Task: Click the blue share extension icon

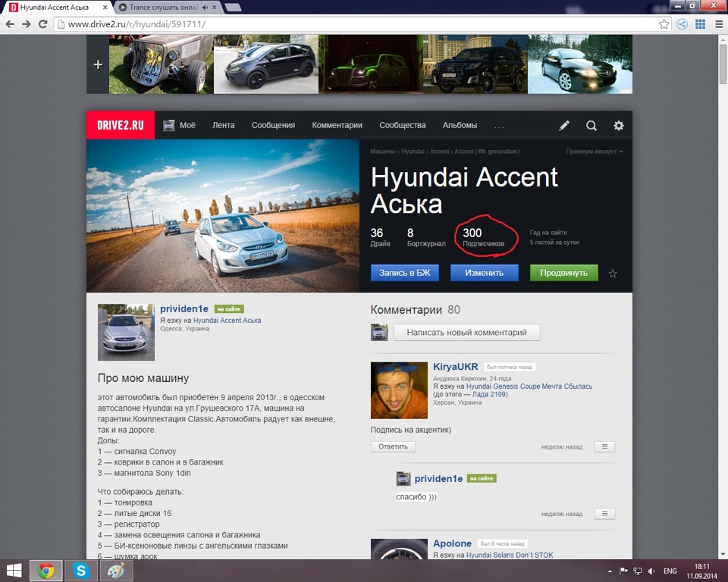Action: (x=682, y=24)
